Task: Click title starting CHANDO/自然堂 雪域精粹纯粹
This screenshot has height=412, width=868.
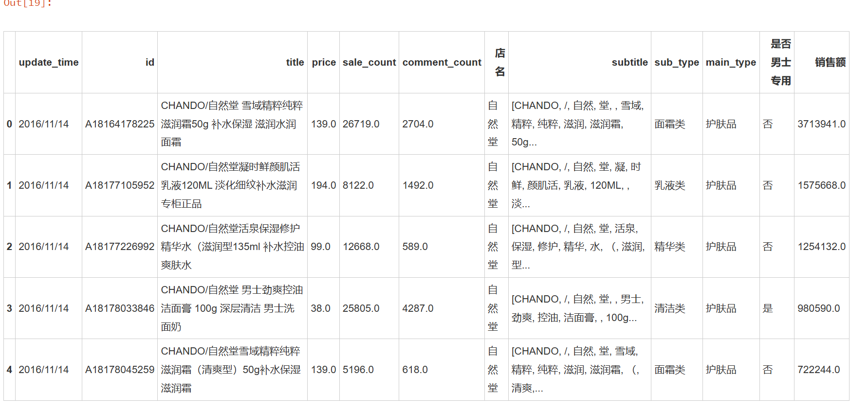Action: click(232, 124)
